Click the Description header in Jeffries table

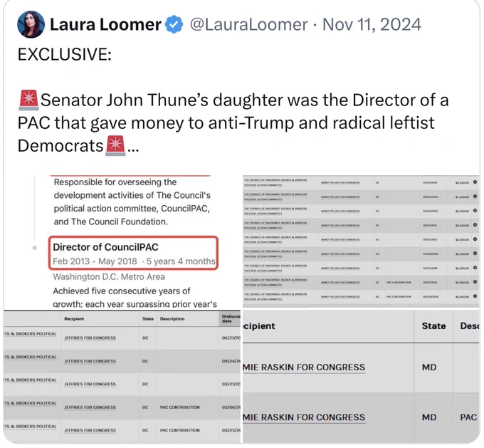tap(172, 318)
